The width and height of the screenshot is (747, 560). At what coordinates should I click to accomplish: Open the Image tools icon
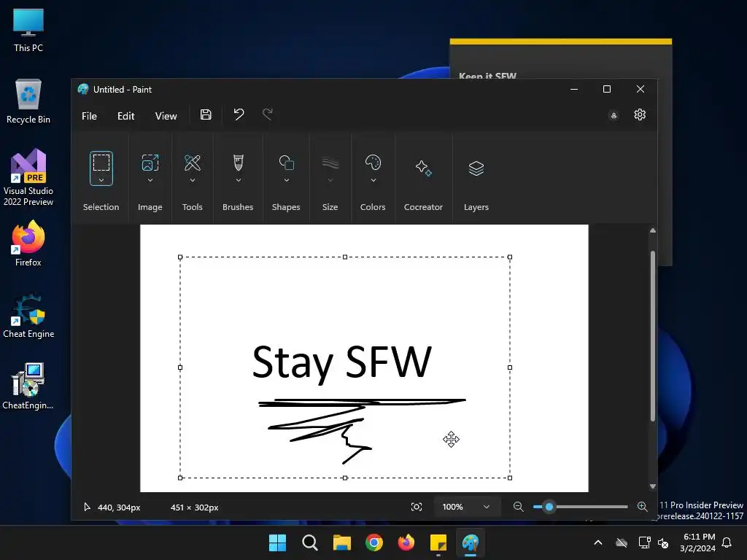click(x=150, y=163)
